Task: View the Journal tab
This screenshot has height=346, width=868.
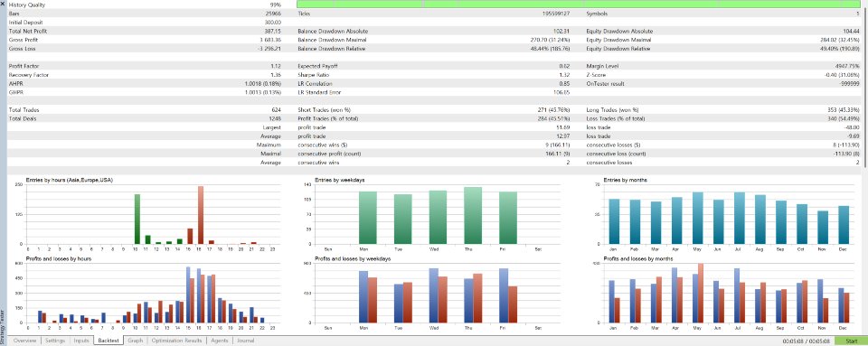Action: click(246, 341)
